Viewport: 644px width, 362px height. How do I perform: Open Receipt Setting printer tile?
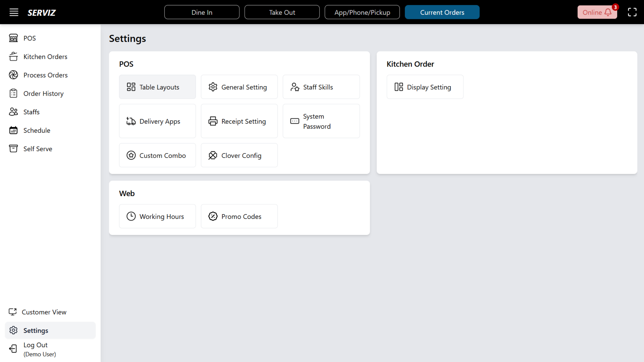coord(239,121)
